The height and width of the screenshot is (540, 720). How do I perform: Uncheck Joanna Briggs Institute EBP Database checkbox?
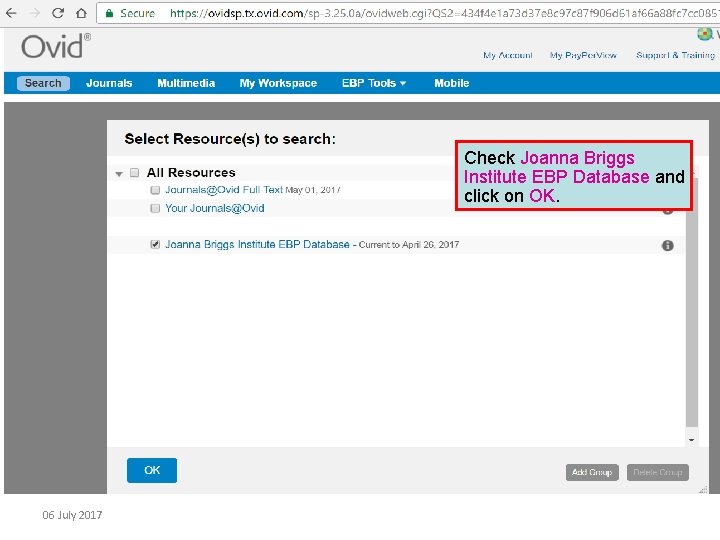pyautogui.click(x=155, y=244)
